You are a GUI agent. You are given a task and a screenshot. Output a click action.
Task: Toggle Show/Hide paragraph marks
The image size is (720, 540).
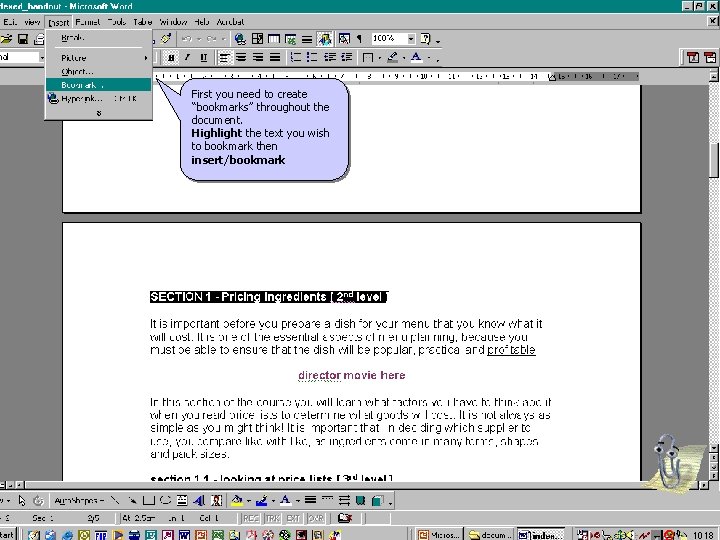click(359, 39)
